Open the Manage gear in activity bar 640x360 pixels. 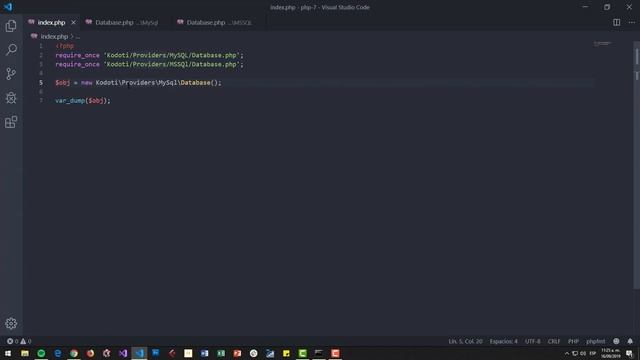[x=11, y=323]
